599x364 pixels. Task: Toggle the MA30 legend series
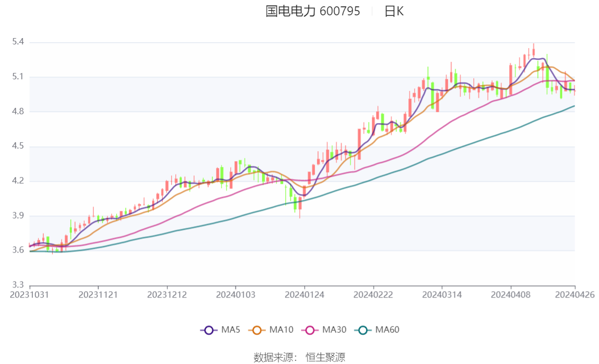click(324, 330)
